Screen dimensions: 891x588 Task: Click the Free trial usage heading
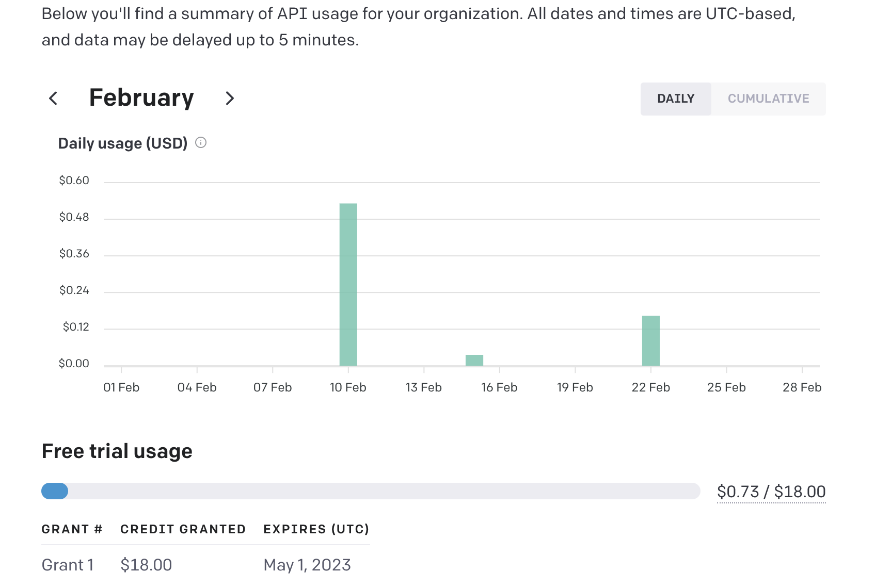click(117, 451)
